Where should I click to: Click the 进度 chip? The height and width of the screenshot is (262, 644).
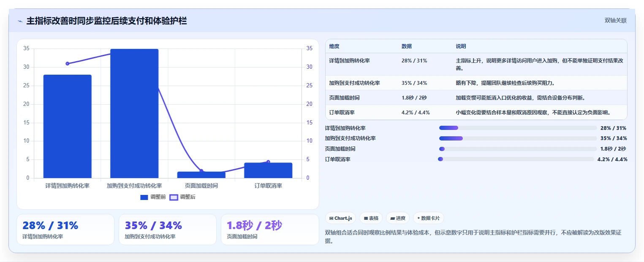coord(398,218)
